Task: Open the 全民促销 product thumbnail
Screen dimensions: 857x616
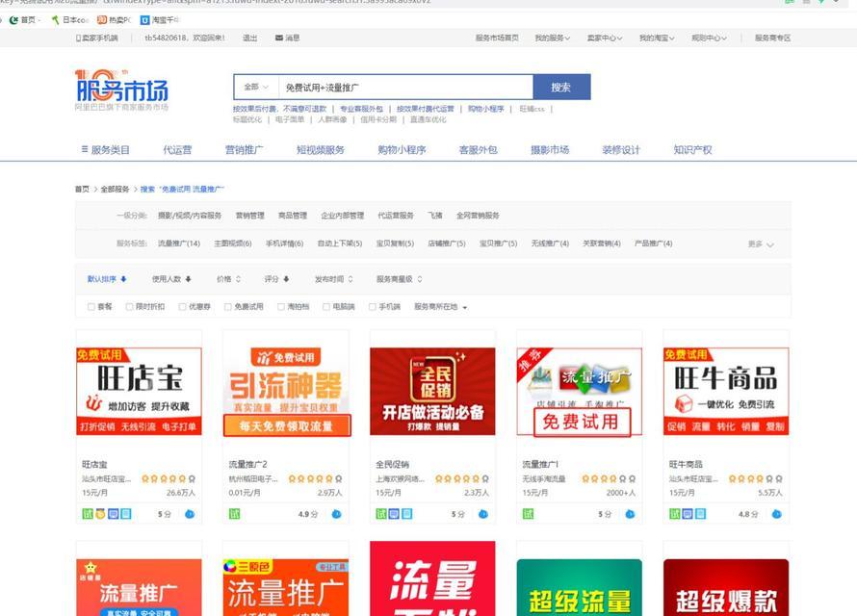Action: click(432, 392)
